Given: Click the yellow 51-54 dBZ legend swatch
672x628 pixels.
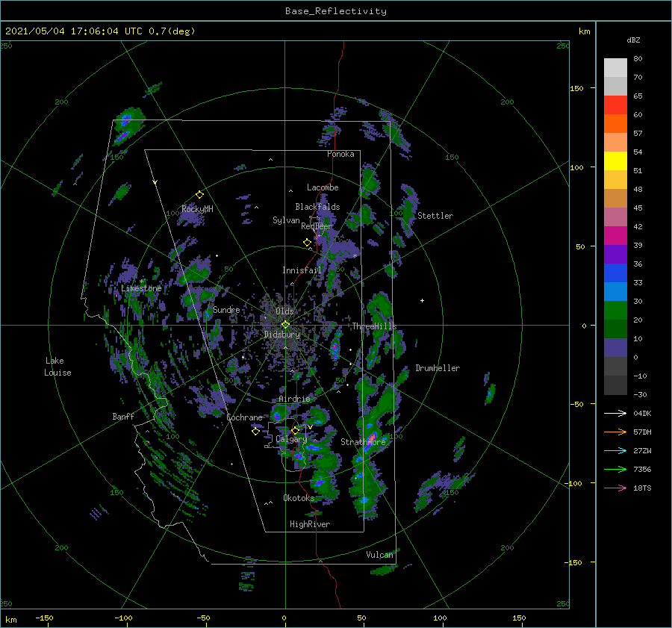Looking at the screenshot, I should [615, 161].
